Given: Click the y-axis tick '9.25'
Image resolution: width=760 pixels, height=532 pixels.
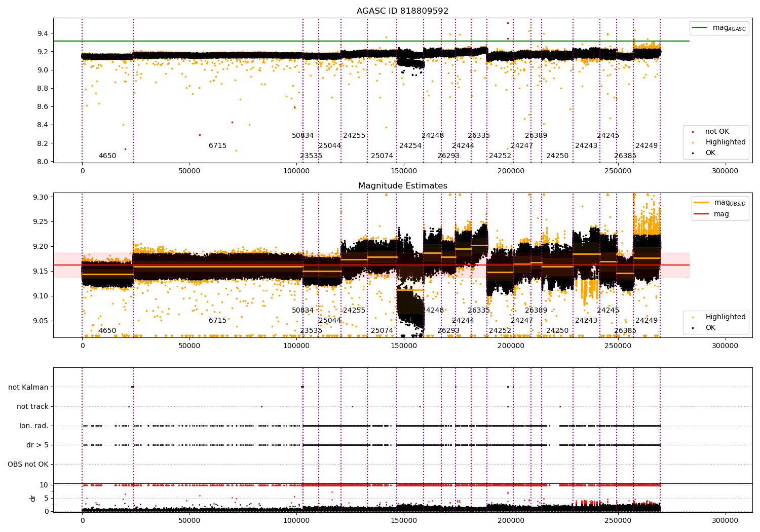Looking at the screenshot, I should tap(41, 221).
